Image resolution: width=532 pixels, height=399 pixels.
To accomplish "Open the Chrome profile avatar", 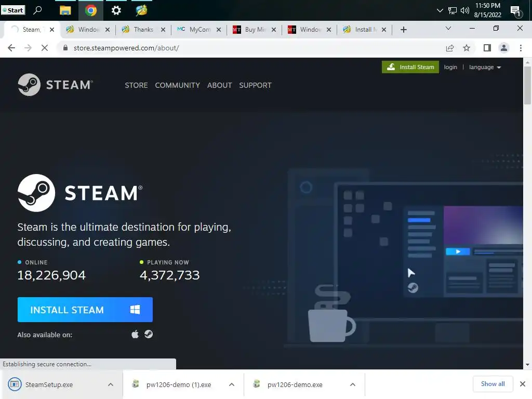I will [504, 48].
